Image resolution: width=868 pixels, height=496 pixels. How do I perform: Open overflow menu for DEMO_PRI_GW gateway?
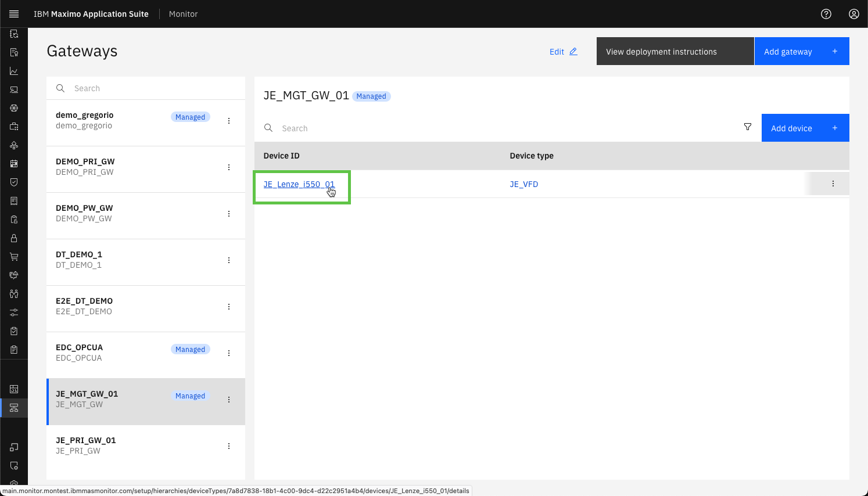(x=229, y=167)
